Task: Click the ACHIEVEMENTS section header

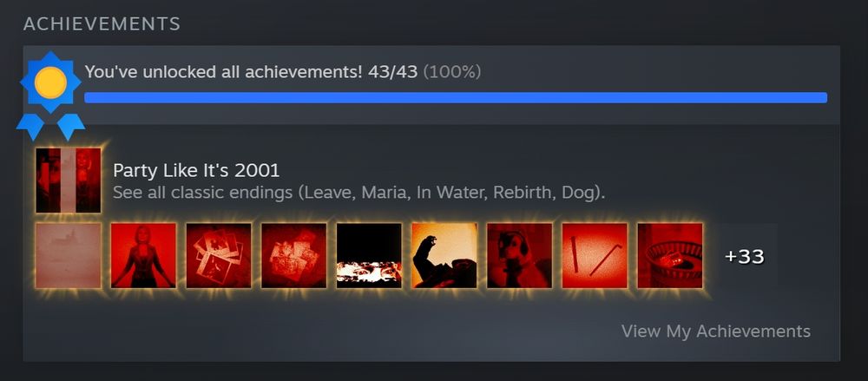Action: pyautogui.click(x=102, y=23)
